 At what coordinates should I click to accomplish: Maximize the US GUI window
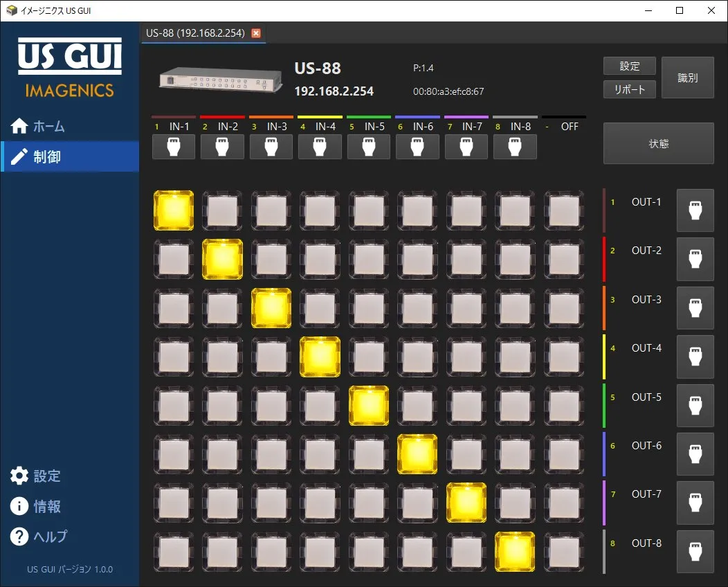pyautogui.click(x=680, y=10)
